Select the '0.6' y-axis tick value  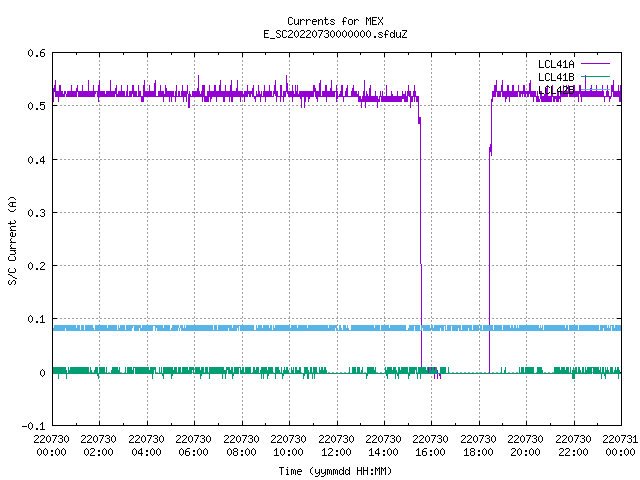point(36,53)
